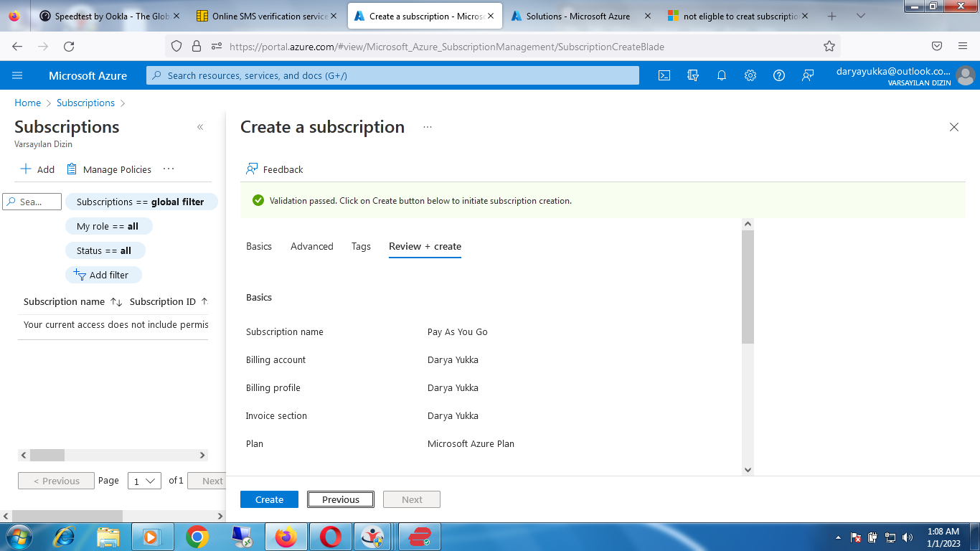Open the Firefox application menu

pos(963,47)
